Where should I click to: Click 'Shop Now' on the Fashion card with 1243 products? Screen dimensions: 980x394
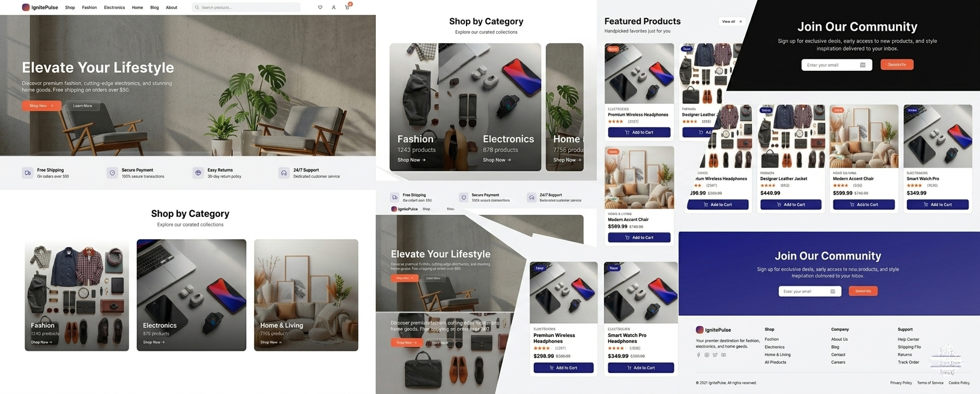(x=411, y=160)
